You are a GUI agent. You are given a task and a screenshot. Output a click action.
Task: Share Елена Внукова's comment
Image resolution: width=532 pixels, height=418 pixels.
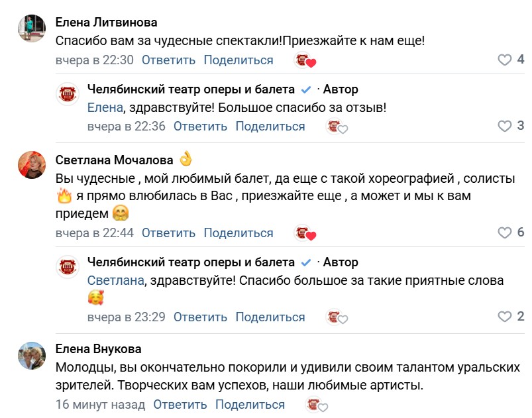pos(250,405)
